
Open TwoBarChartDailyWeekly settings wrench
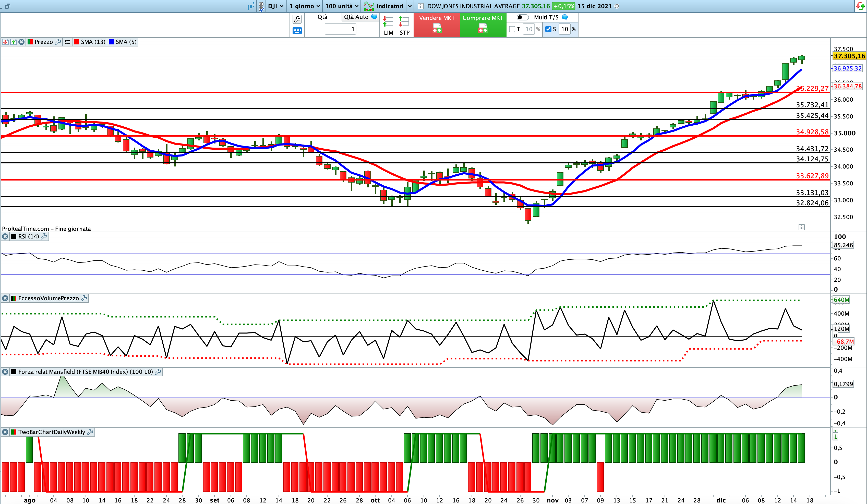click(90, 432)
